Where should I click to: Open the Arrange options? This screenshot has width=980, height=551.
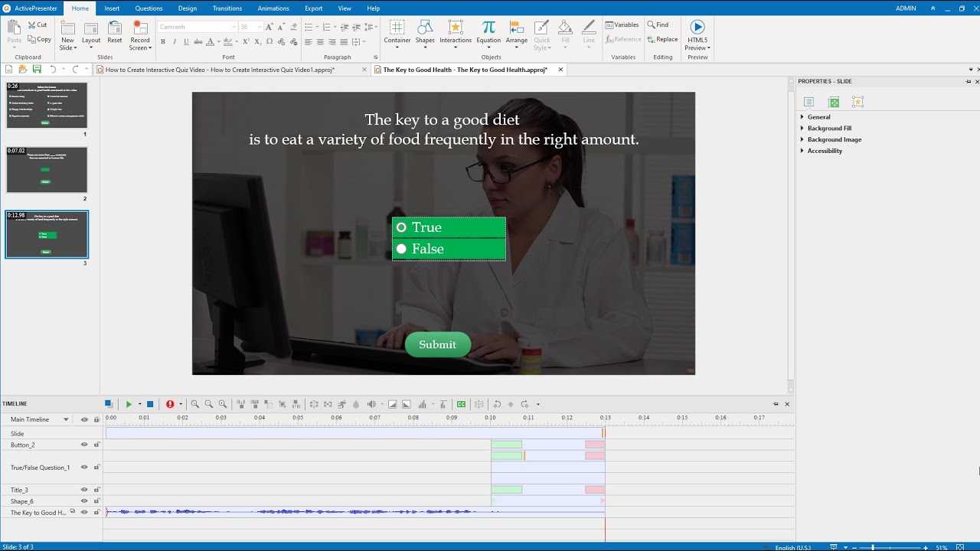[x=517, y=34]
